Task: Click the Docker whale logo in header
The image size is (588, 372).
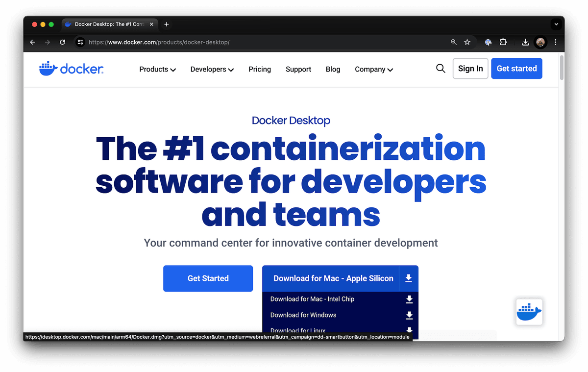Action: coord(71,69)
